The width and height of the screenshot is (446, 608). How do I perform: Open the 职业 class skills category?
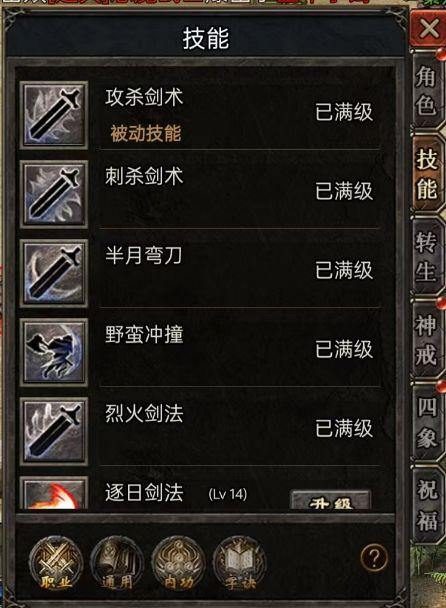[56, 563]
